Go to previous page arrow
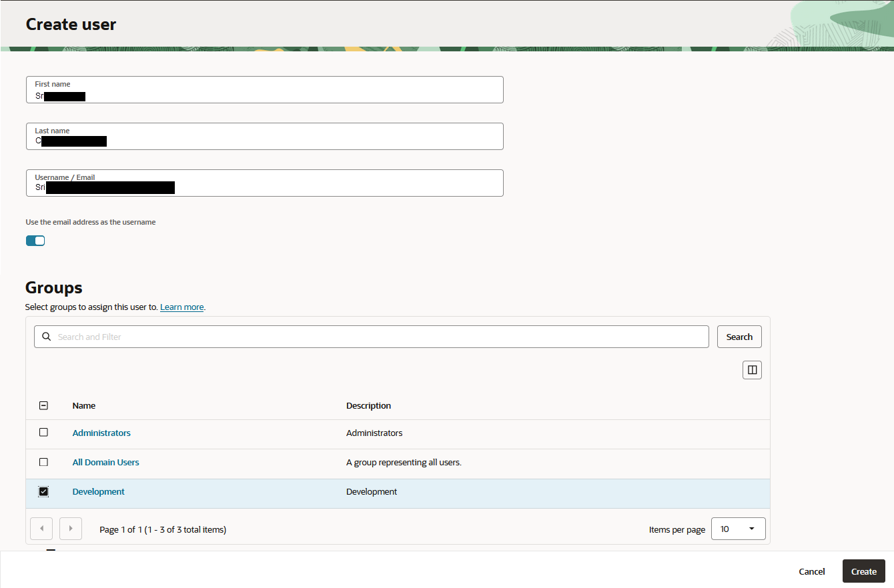894x588 pixels. click(x=41, y=529)
